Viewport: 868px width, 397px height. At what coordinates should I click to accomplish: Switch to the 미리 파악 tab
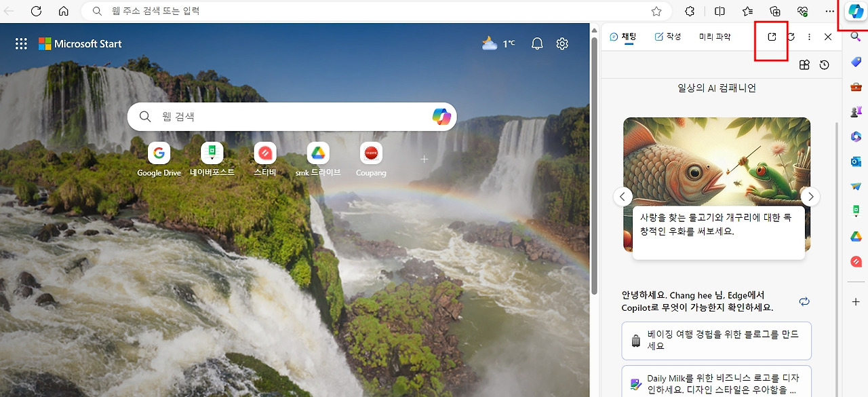click(x=715, y=37)
